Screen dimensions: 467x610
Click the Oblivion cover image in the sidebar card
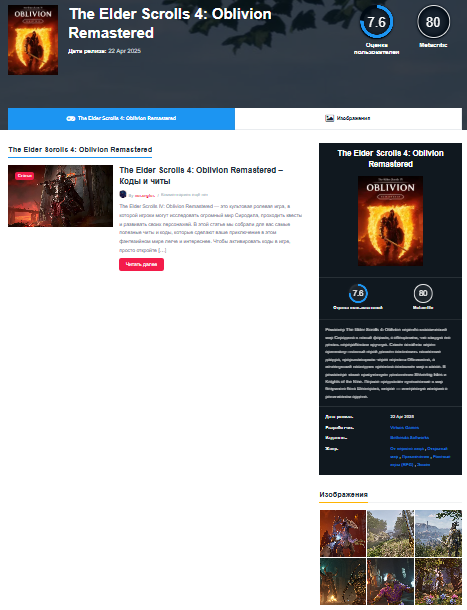tap(390, 221)
